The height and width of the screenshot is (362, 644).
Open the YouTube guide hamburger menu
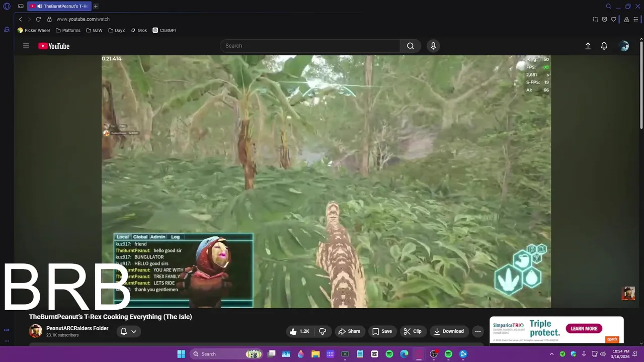(x=26, y=46)
